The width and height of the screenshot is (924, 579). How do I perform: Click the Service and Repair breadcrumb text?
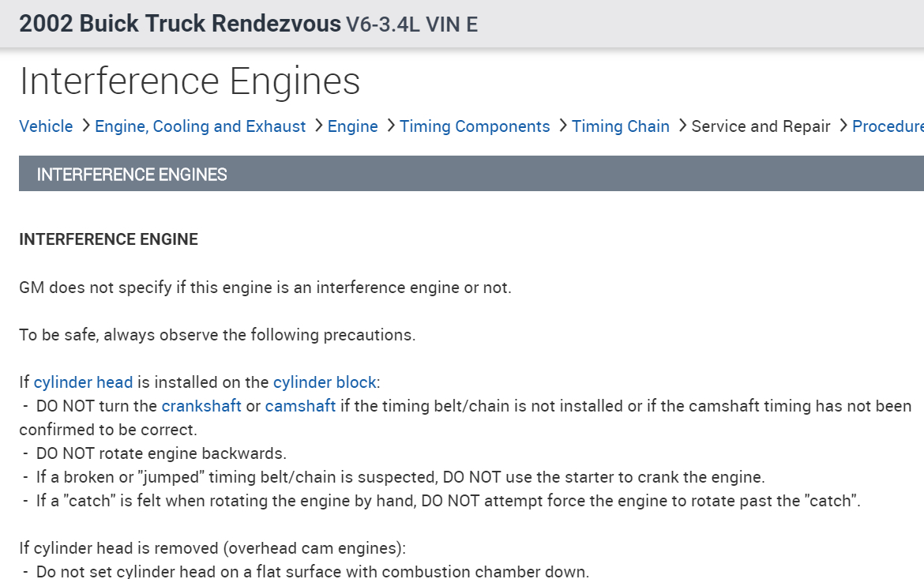point(761,126)
